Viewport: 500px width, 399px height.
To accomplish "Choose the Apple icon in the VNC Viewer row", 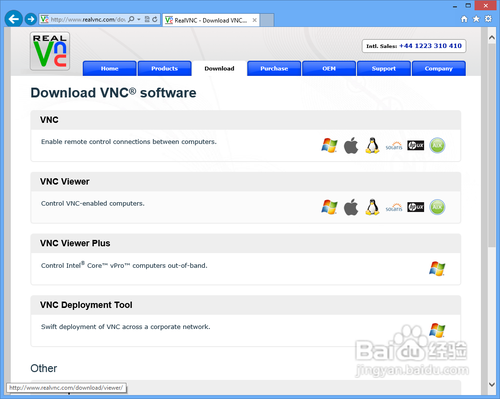I will point(351,207).
